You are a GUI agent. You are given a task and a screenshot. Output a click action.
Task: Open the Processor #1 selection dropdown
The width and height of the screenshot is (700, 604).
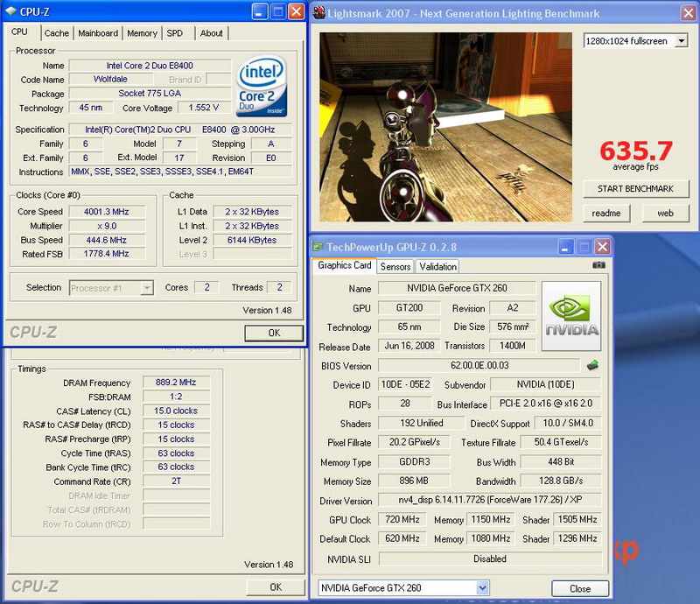point(146,288)
